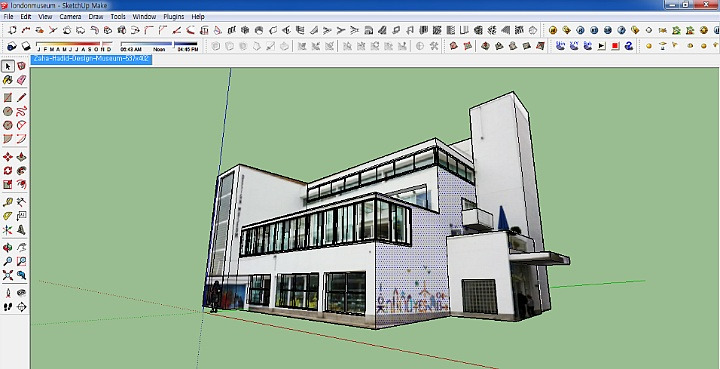
Task: Click the gold sphere icon after second toolbar divider
Action: [553, 30]
